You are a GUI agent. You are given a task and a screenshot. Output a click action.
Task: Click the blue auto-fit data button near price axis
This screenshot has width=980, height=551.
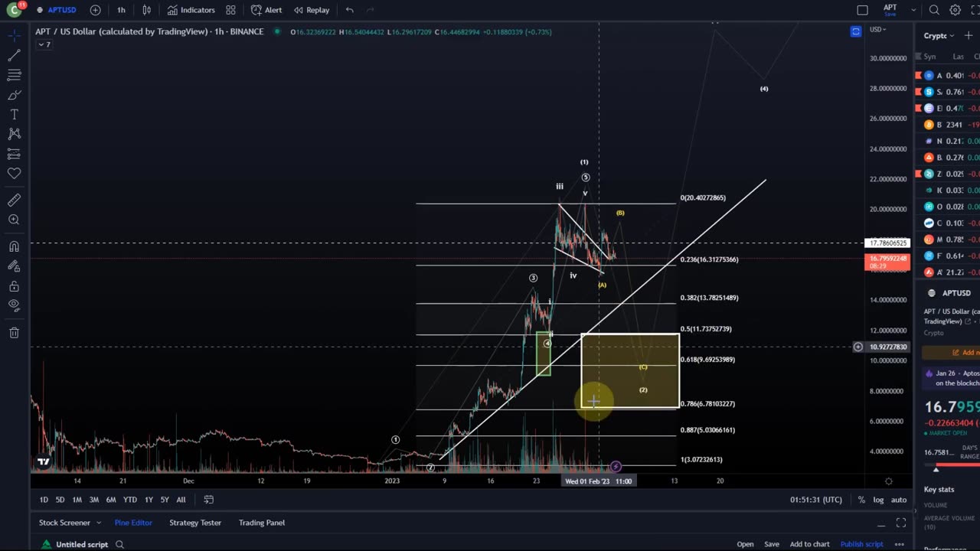856,31
